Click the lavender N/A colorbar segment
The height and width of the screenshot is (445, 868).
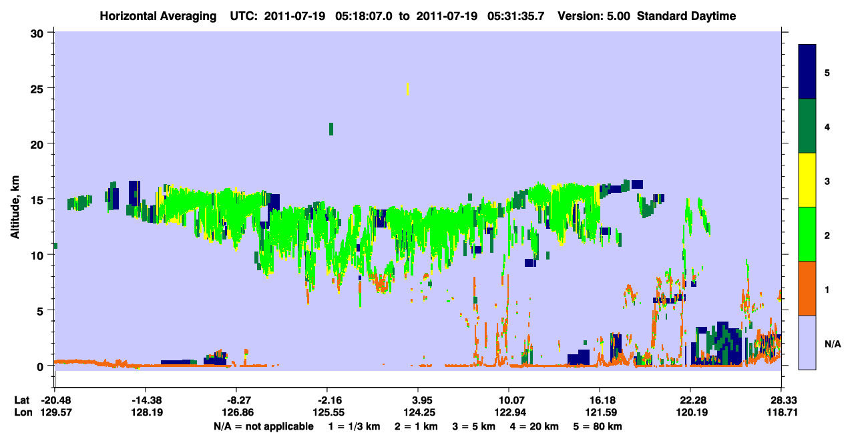807,342
